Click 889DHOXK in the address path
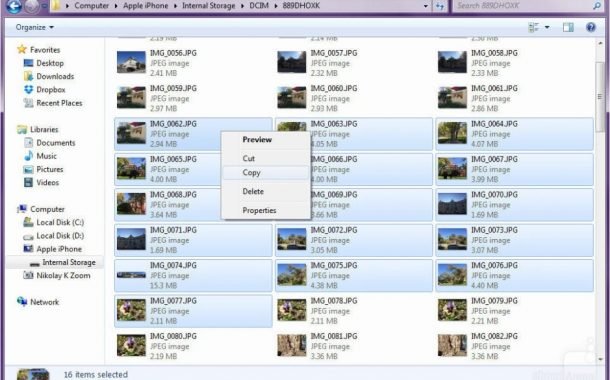The height and width of the screenshot is (380, 610). pyautogui.click(x=301, y=6)
